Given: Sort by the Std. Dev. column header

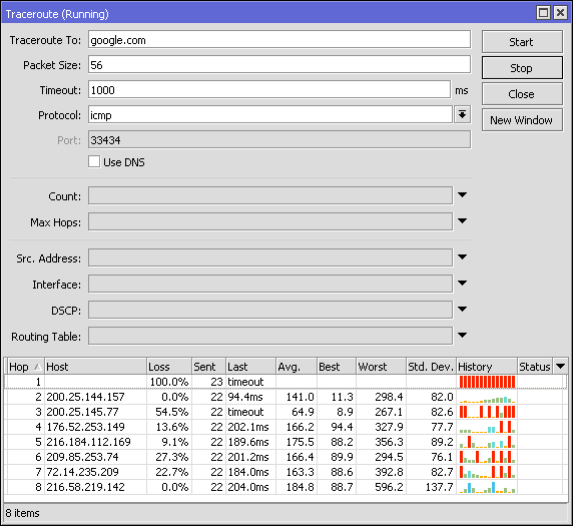Looking at the screenshot, I should coord(432,366).
